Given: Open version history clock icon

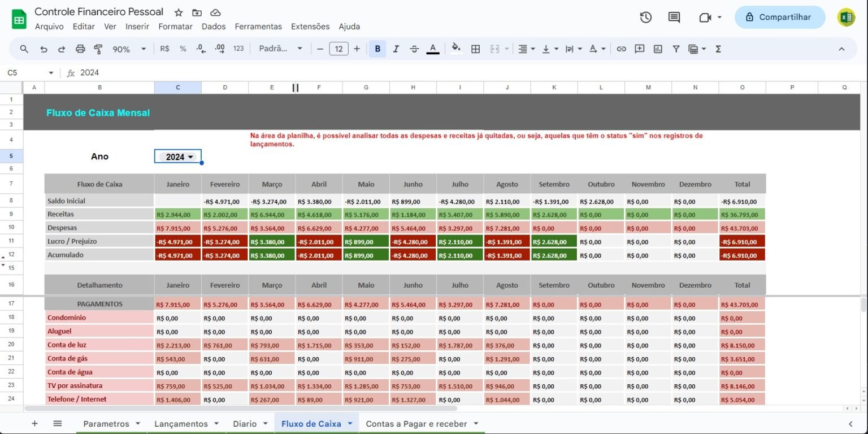Looking at the screenshot, I should coord(645,18).
